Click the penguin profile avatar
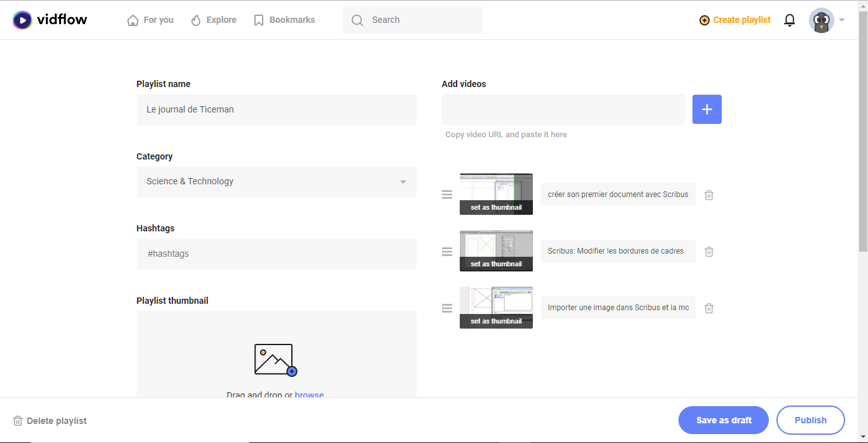This screenshot has height=443, width=868. (x=822, y=20)
